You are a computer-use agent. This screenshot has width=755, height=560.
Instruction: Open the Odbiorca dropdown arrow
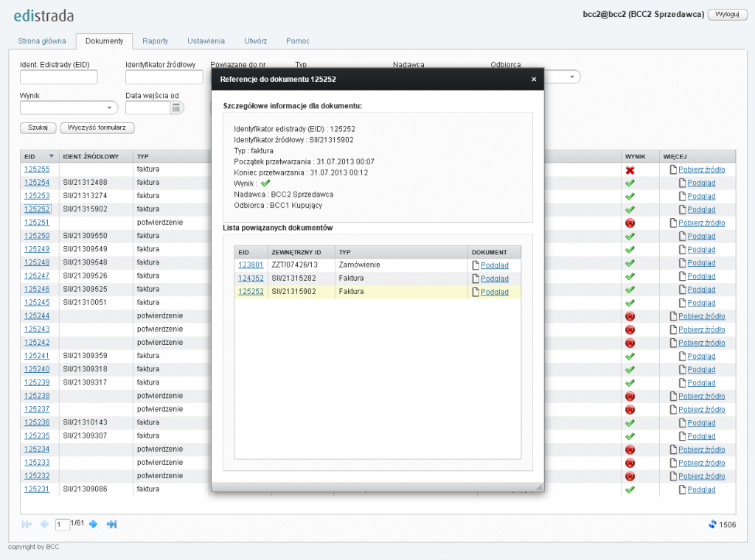pyautogui.click(x=572, y=77)
